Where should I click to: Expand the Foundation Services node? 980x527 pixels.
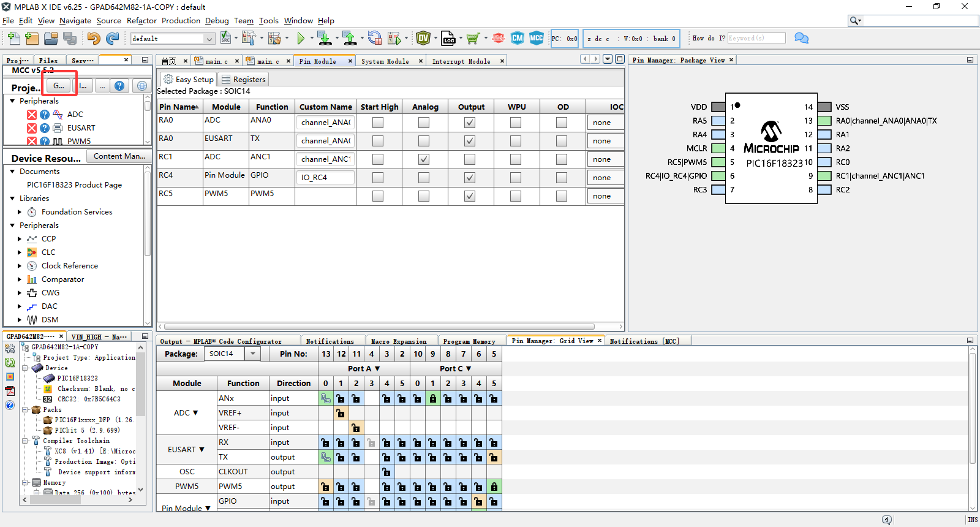pyautogui.click(x=20, y=212)
